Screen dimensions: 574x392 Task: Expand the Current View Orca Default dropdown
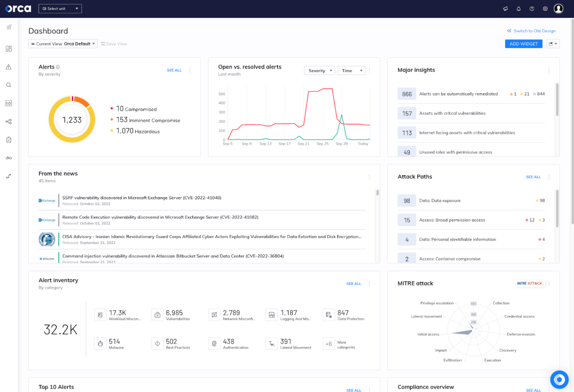(63, 44)
